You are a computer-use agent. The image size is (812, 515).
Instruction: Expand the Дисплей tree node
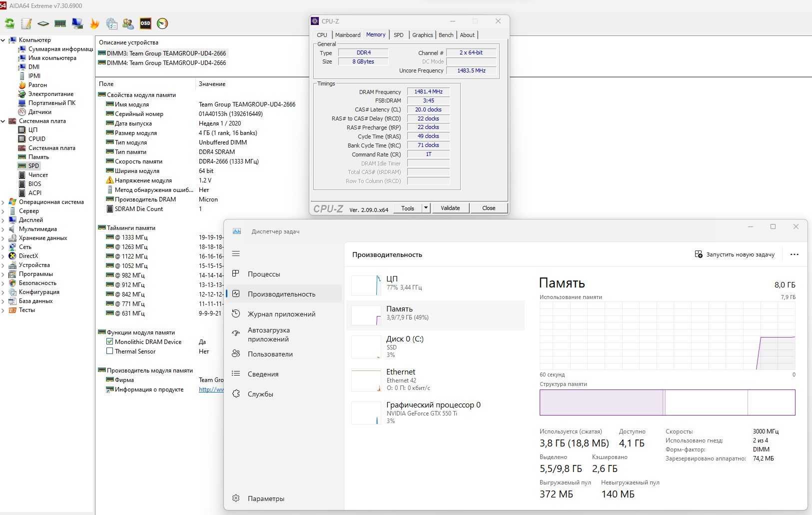coord(3,220)
